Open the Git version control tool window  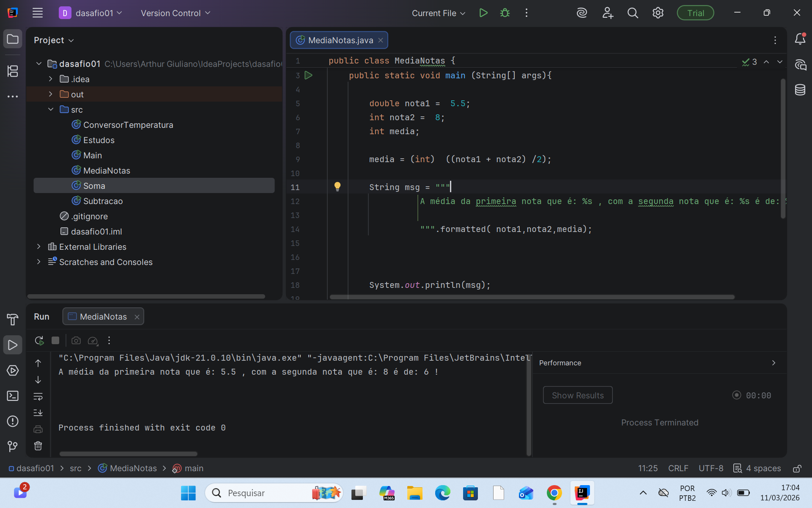pos(13,446)
